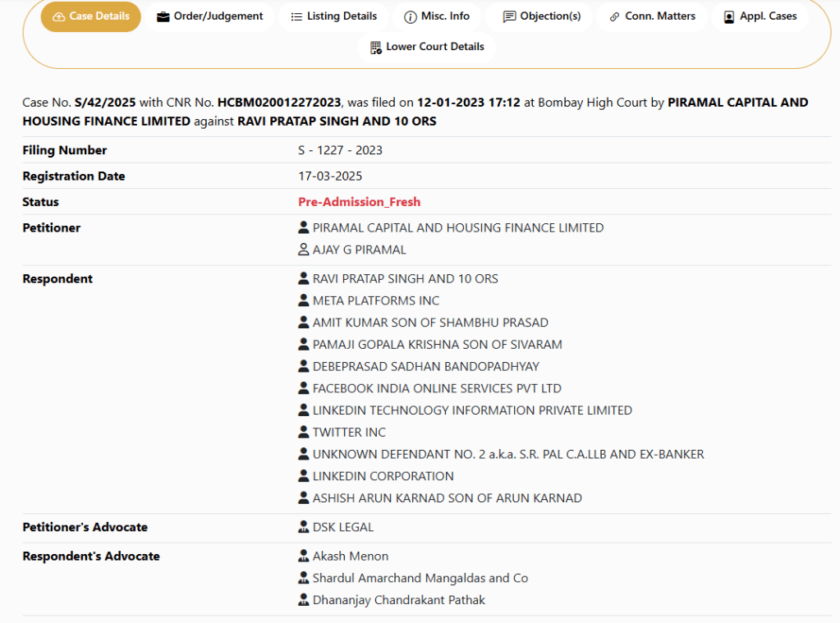Click the chain link icon for Conn. Matters
Image resolution: width=840 pixels, height=623 pixels.
(x=614, y=17)
